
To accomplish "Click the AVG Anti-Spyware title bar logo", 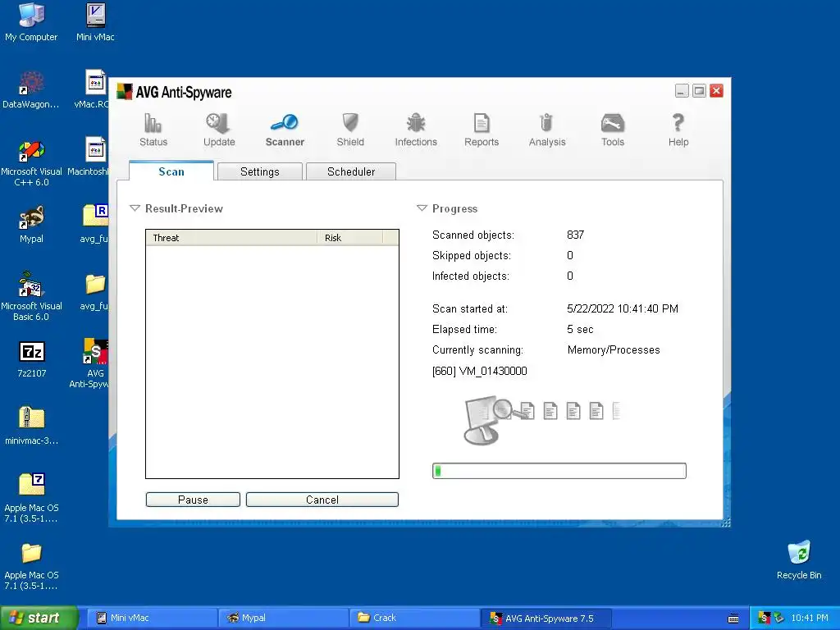I will click(x=125, y=92).
